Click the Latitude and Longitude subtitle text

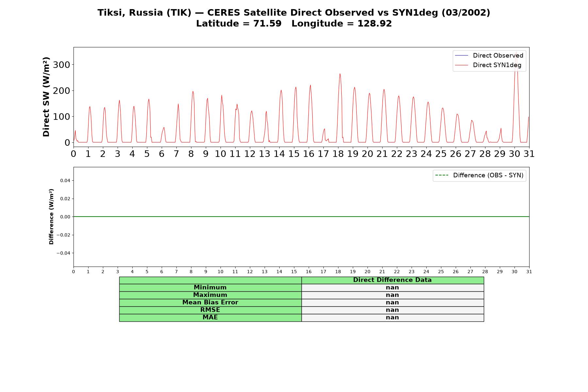point(294,24)
